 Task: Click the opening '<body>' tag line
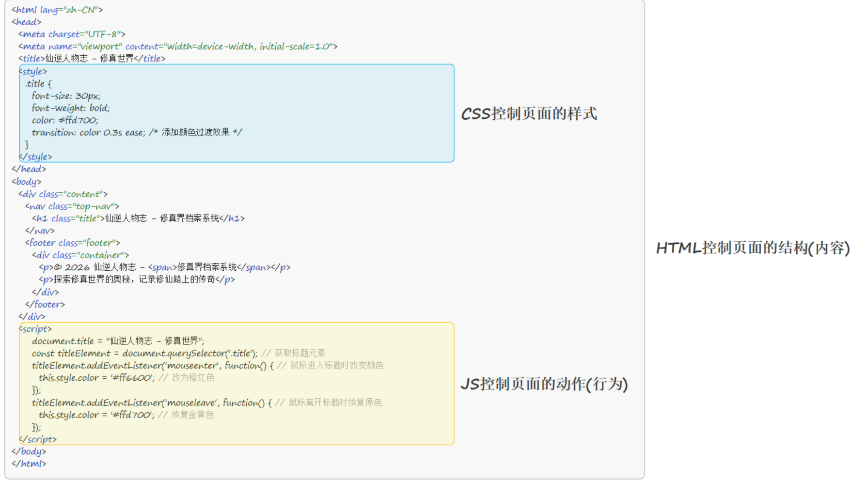click(27, 182)
